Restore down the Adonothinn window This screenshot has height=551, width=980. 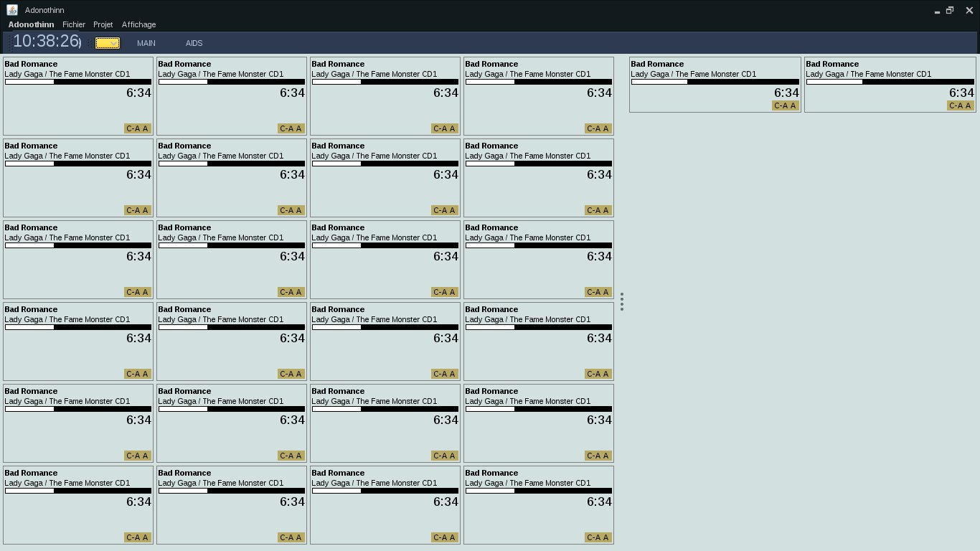(x=950, y=10)
